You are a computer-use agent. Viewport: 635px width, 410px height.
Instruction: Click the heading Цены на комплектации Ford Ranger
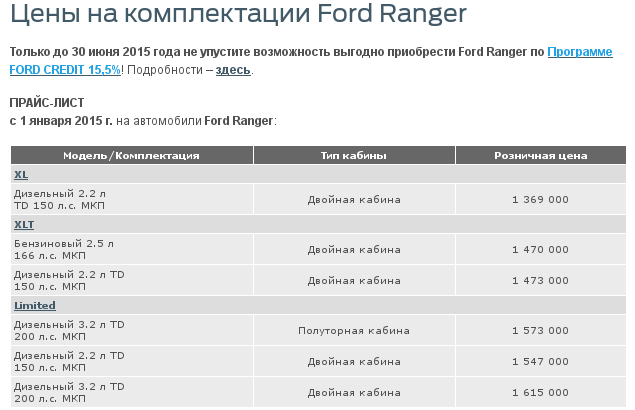238,18
